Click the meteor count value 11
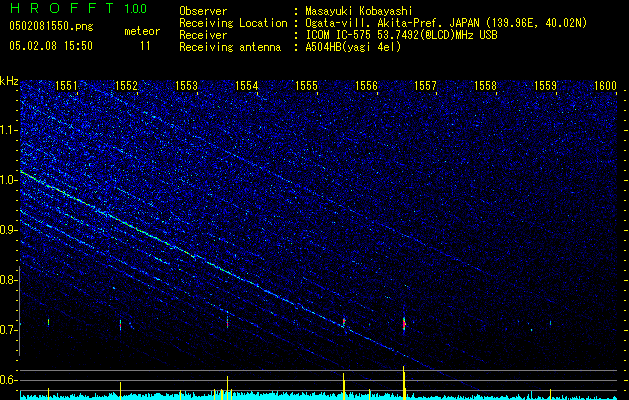 [x=145, y=46]
